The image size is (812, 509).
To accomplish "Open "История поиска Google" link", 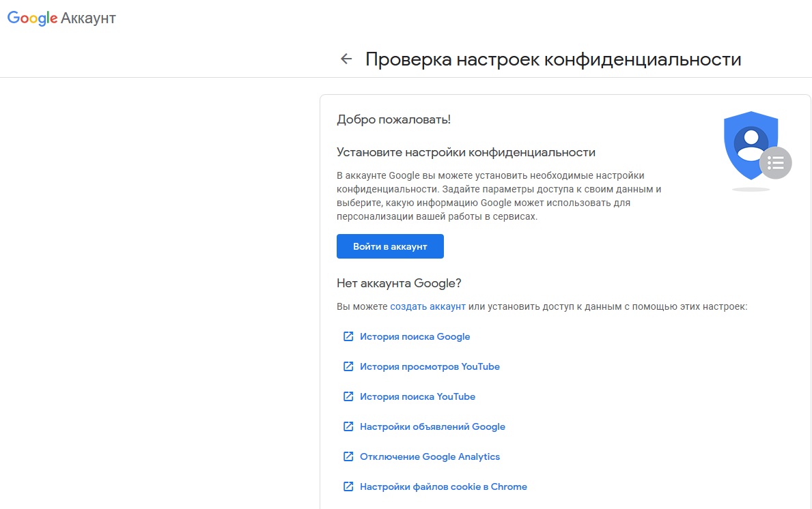I will (x=415, y=337).
